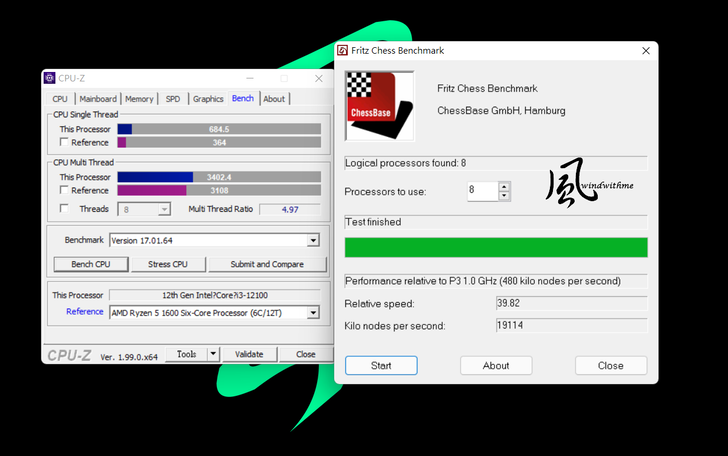The width and height of the screenshot is (728, 456).
Task: Click the Close button in CPU-Z
Action: pos(306,354)
